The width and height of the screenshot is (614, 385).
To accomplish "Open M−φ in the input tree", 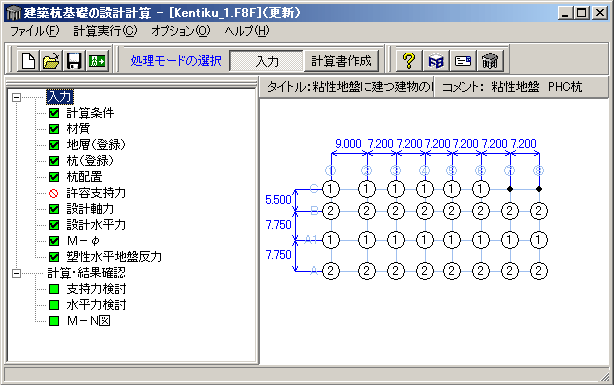I will pyautogui.click(x=83, y=241).
